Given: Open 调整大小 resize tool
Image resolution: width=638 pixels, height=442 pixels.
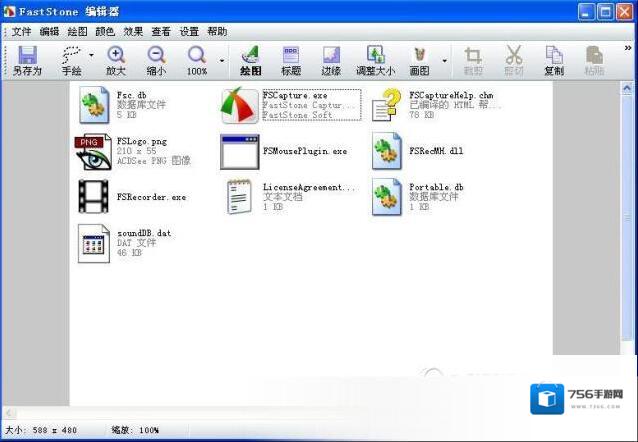Looking at the screenshot, I should [376, 60].
